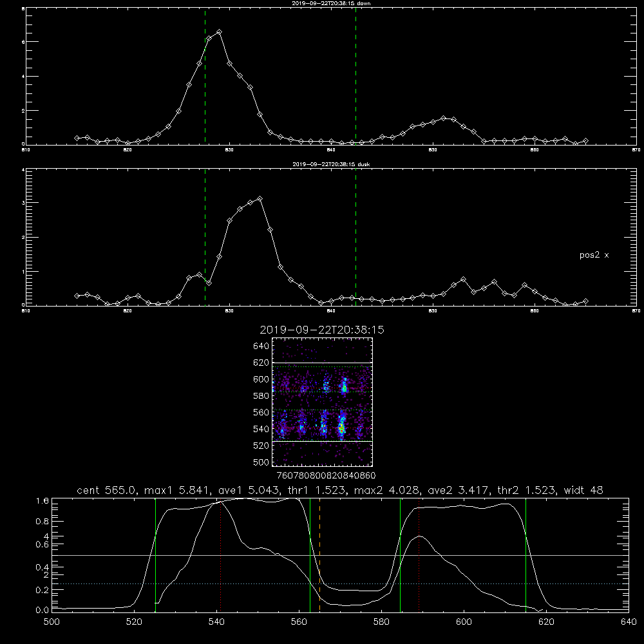This screenshot has width=644, height=644.
Task: Click the y-axis label "1.6" of bottom plot
Action: pyautogui.click(x=43, y=501)
